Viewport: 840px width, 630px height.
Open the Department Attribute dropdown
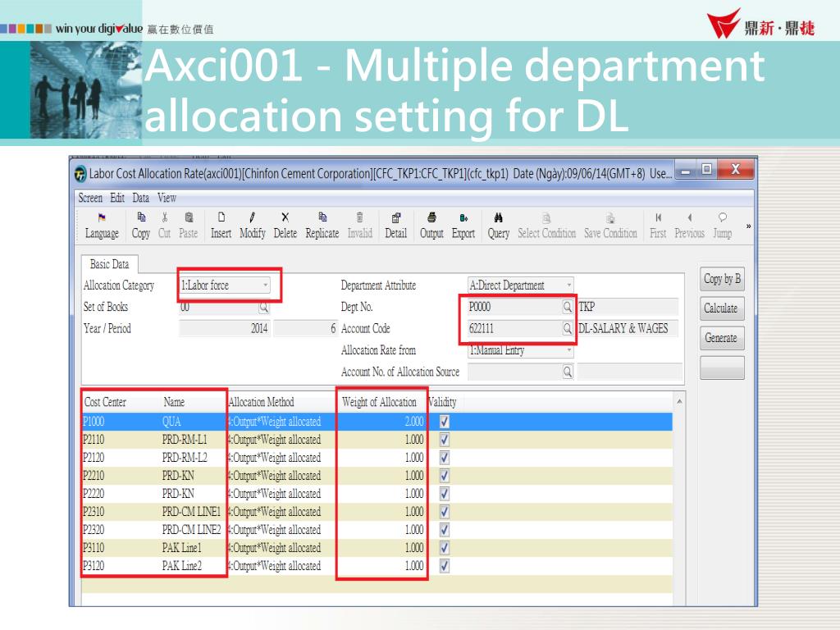[x=569, y=285]
